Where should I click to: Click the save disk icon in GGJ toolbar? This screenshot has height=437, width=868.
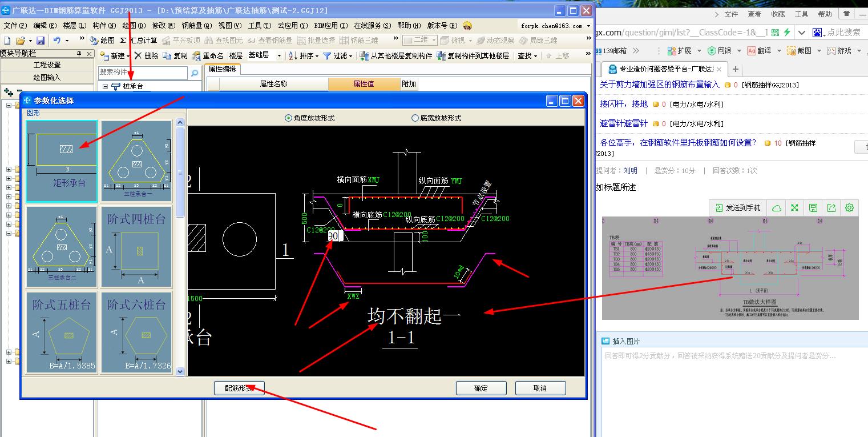click(41, 41)
